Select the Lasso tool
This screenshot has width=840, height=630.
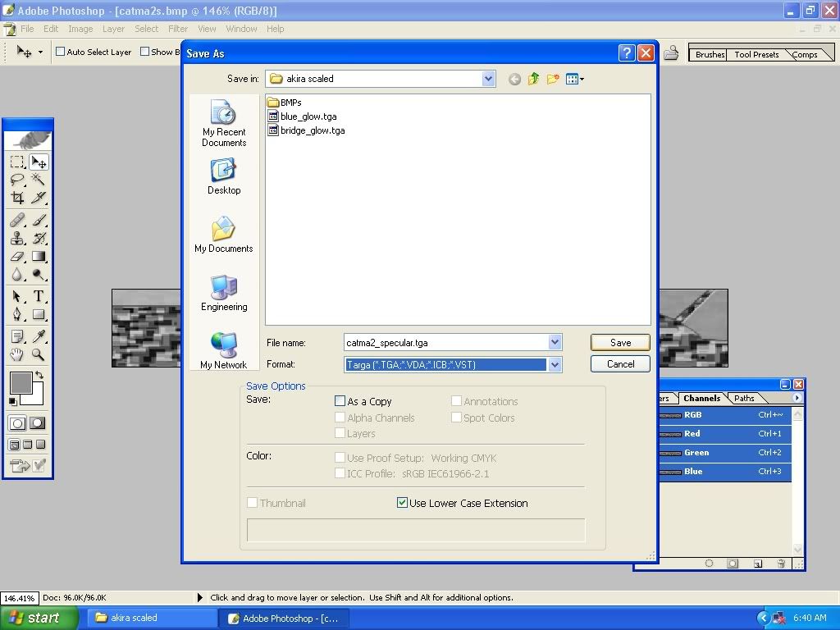(x=17, y=180)
